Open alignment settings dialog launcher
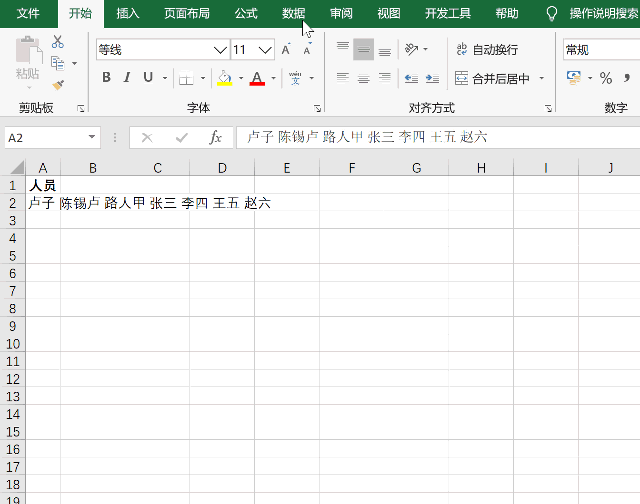Viewport: 640px width, 504px height. [548, 108]
